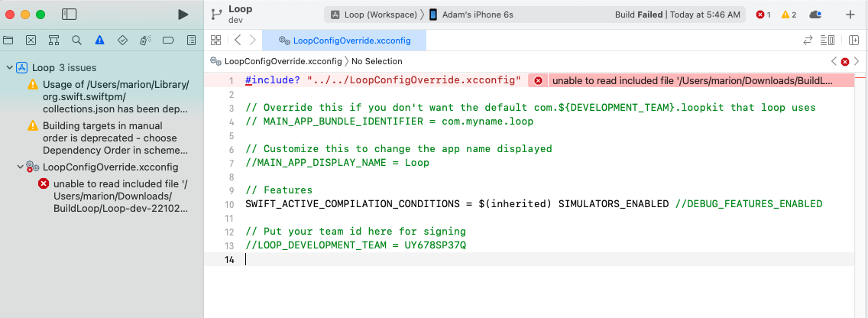Click line number 10 in the gutter
Image resolution: width=868 pixels, height=318 pixels.
tap(229, 204)
